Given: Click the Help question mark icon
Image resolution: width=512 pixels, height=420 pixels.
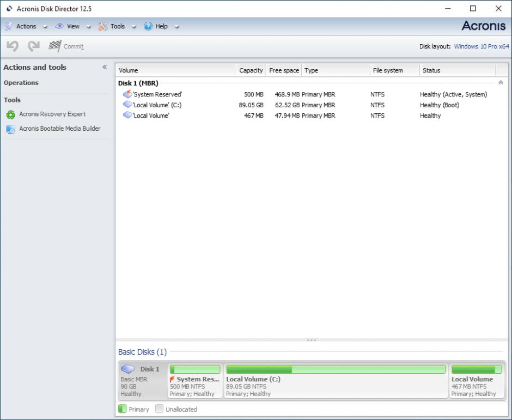Looking at the screenshot, I should point(148,26).
